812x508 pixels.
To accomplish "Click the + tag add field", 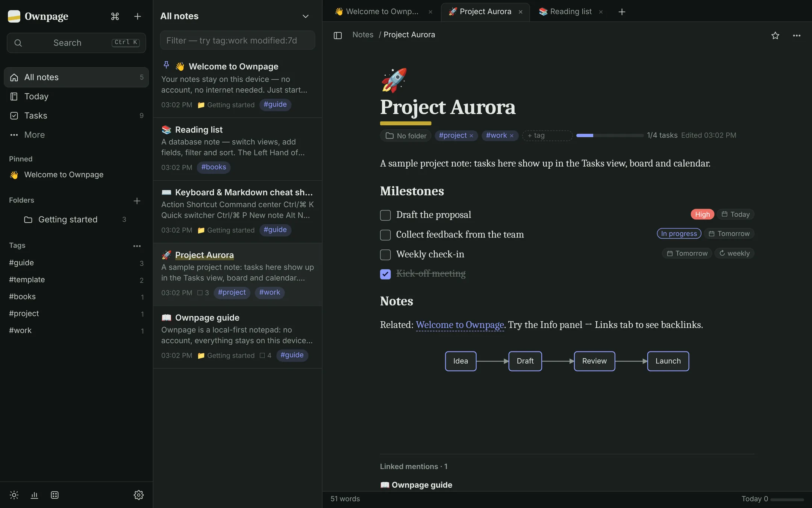I will tap(547, 135).
